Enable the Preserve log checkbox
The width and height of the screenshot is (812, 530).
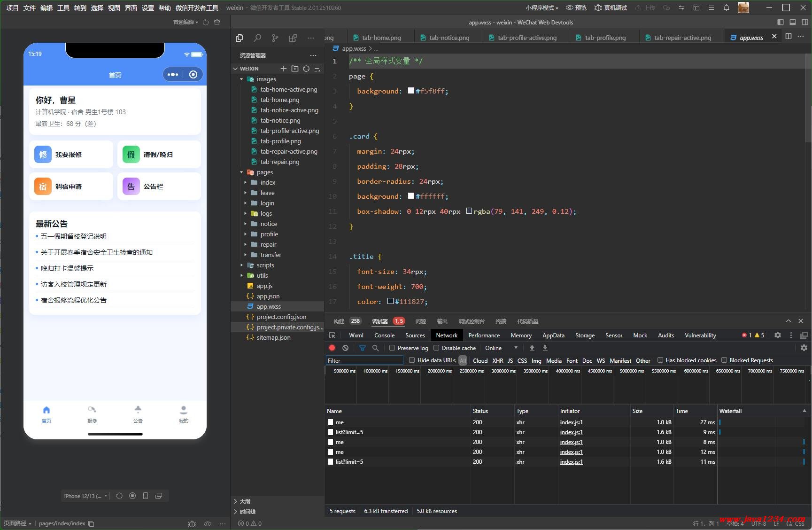392,348
